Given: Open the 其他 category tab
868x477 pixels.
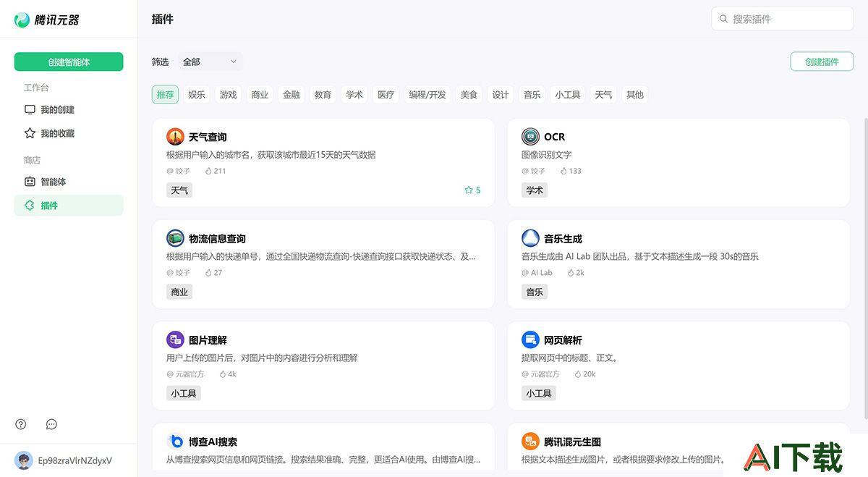Looking at the screenshot, I should [x=635, y=95].
